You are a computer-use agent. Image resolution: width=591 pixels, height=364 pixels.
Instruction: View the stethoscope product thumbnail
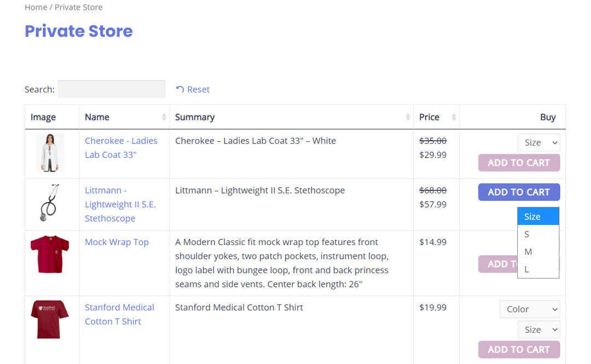(x=49, y=203)
